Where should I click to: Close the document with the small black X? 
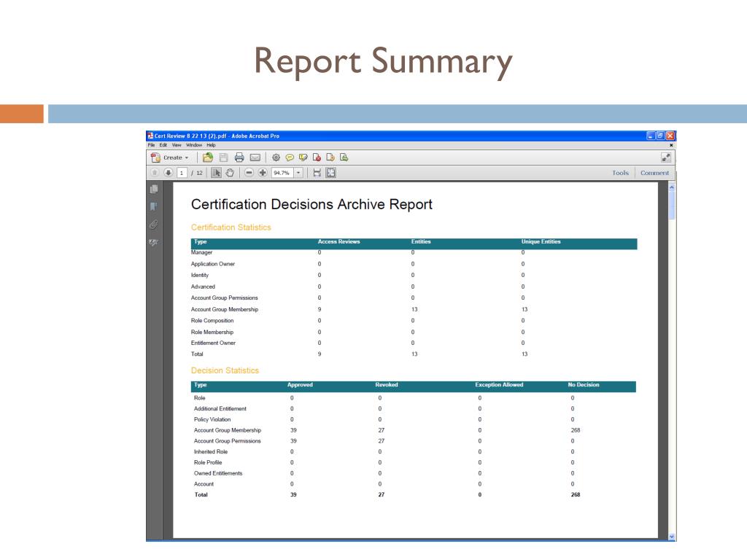[x=671, y=145]
